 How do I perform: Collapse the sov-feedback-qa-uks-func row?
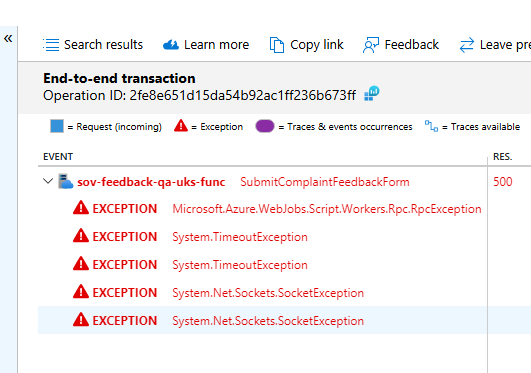[x=48, y=181]
